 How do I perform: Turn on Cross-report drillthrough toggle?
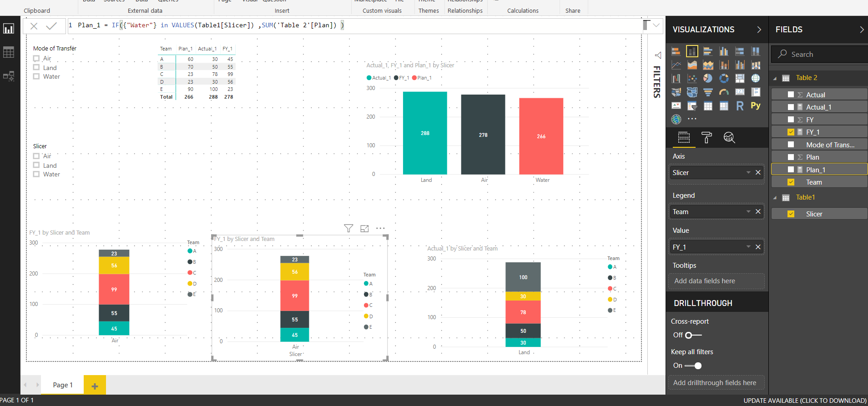click(693, 335)
